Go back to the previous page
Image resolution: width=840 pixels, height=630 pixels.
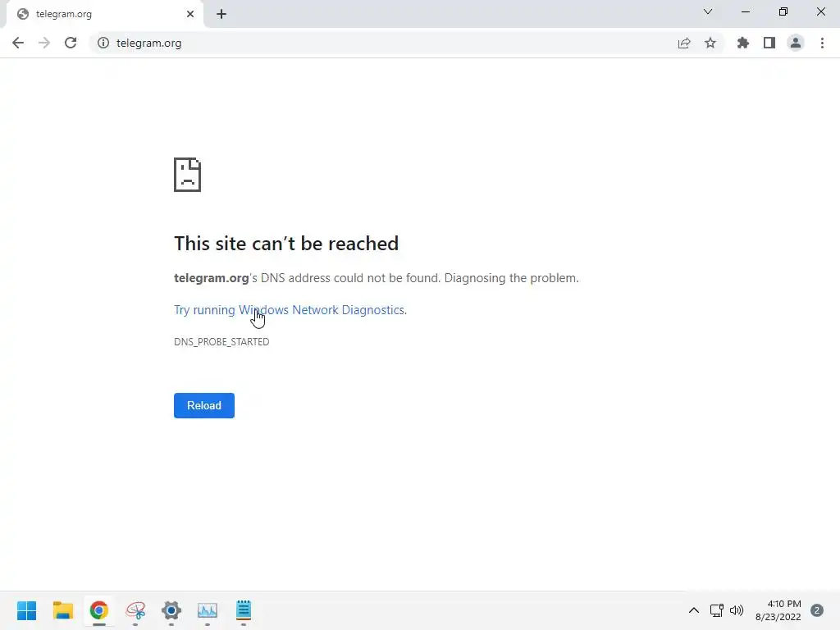[18, 43]
